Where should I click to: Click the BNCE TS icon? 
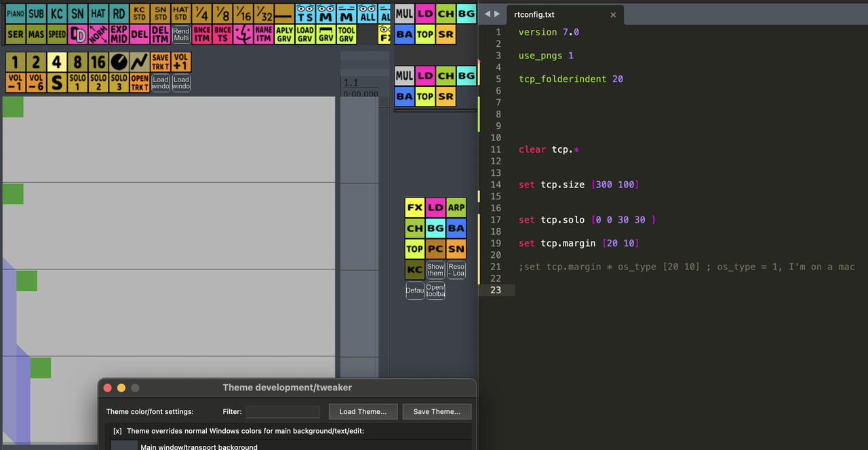point(222,34)
